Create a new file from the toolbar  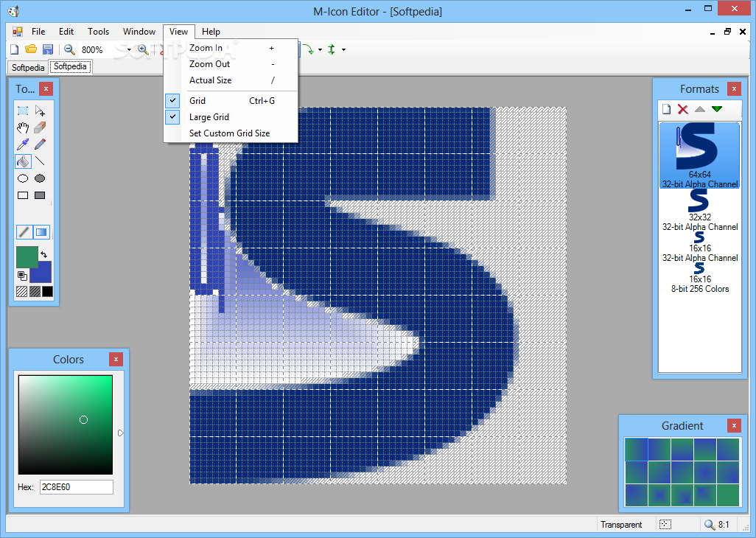(15, 49)
